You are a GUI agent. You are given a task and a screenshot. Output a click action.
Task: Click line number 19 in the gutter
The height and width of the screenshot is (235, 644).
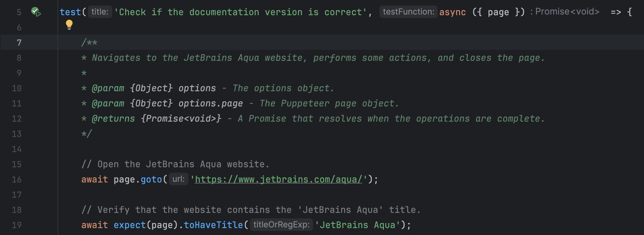click(17, 225)
